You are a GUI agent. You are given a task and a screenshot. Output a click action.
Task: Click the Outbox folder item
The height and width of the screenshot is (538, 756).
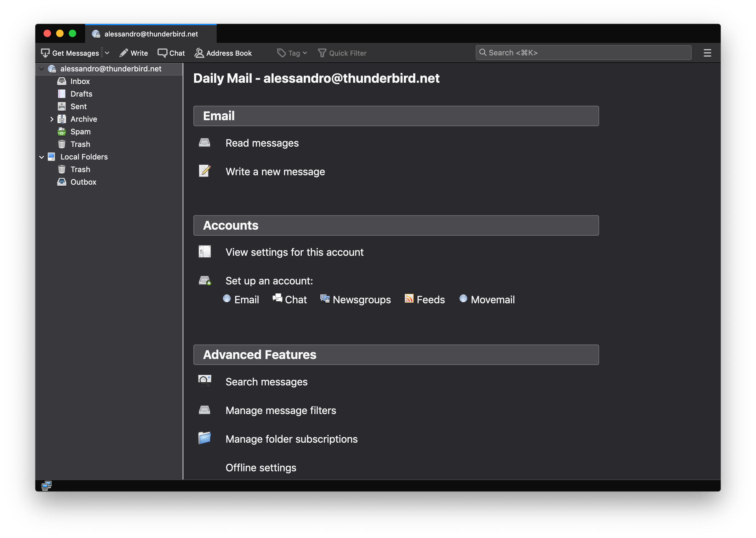[84, 181]
